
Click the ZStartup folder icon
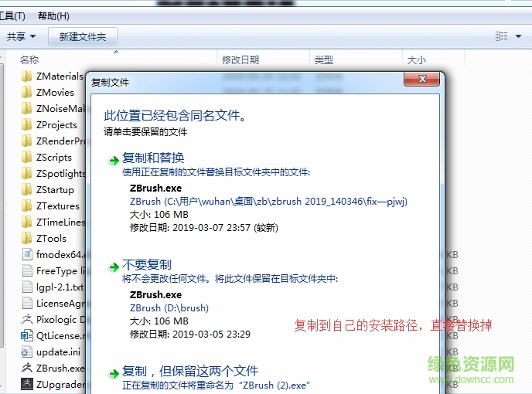click(x=26, y=190)
